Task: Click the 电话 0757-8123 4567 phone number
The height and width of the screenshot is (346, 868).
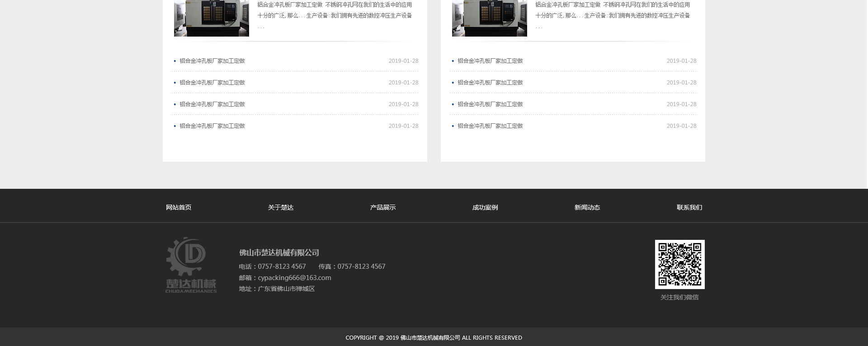Action: click(282, 267)
